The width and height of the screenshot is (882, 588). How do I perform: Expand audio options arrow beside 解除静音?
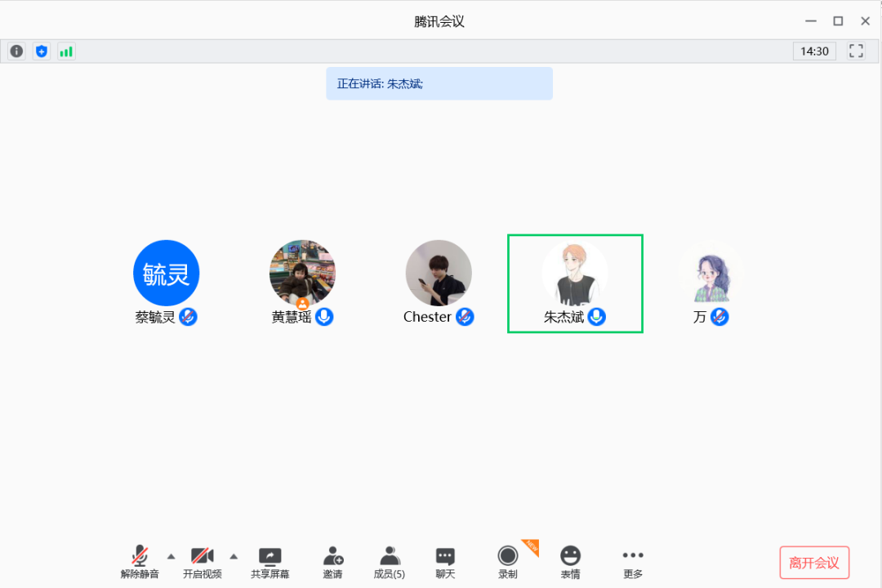[x=171, y=556]
